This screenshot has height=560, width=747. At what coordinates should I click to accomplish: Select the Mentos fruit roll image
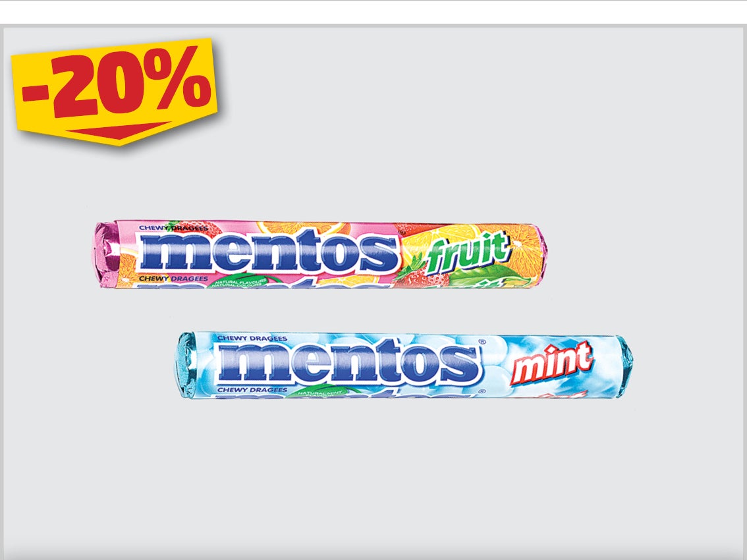click(x=318, y=255)
